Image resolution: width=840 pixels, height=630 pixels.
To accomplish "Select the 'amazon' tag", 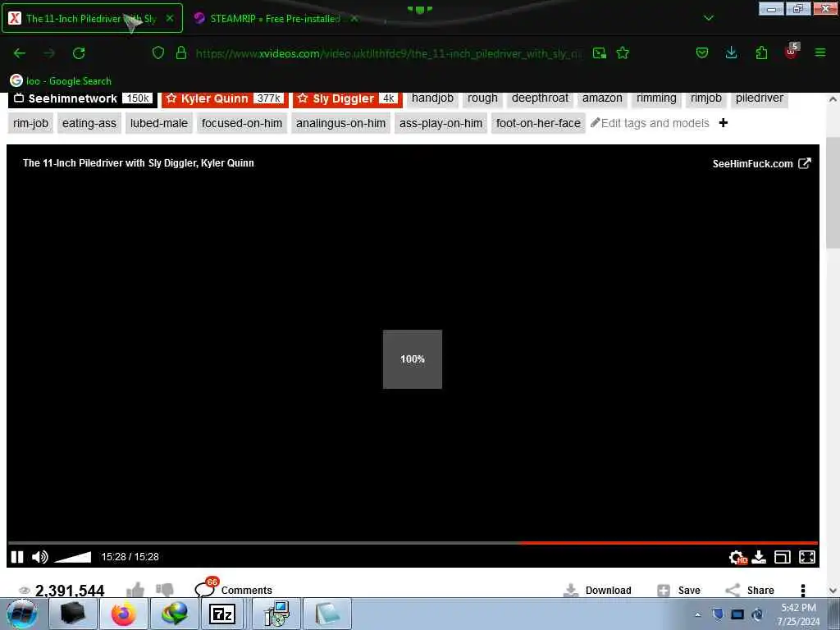I will click(602, 98).
